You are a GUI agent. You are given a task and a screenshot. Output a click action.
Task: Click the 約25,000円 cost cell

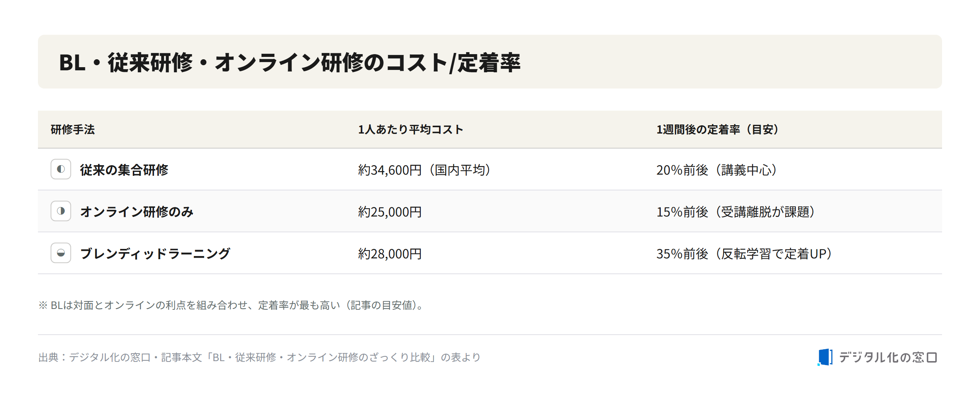[390, 212]
